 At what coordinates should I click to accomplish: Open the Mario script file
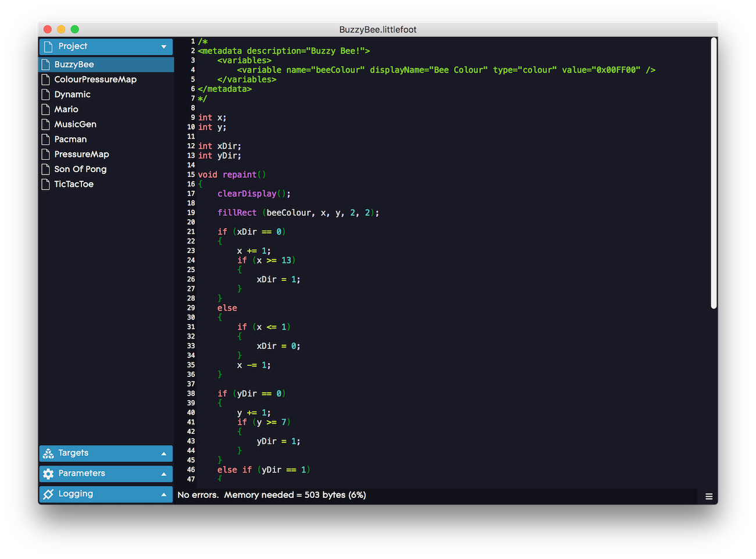66,109
